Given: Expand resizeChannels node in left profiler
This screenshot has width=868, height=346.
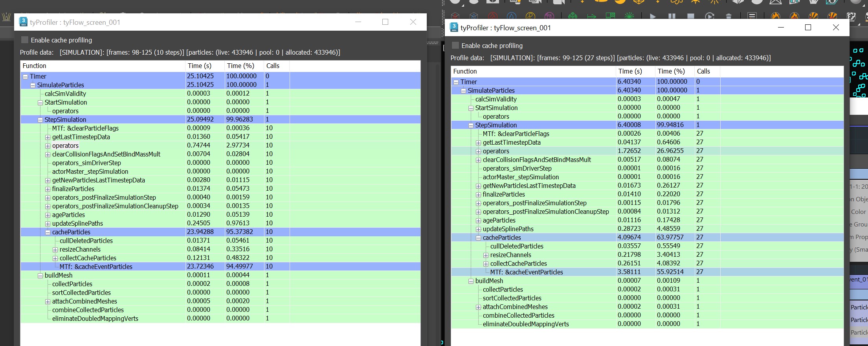Looking at the screenshot, I should [x=55, y=250].
